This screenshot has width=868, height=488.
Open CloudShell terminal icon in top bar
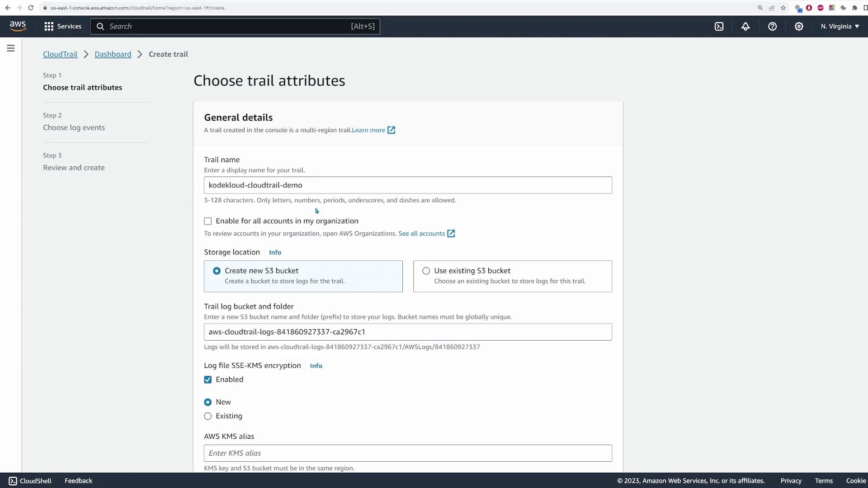click(x=719, y=26)
